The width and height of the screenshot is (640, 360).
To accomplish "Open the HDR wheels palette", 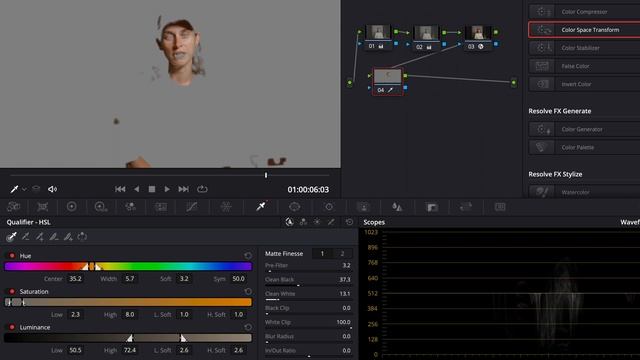I will [x=100, y=207].
